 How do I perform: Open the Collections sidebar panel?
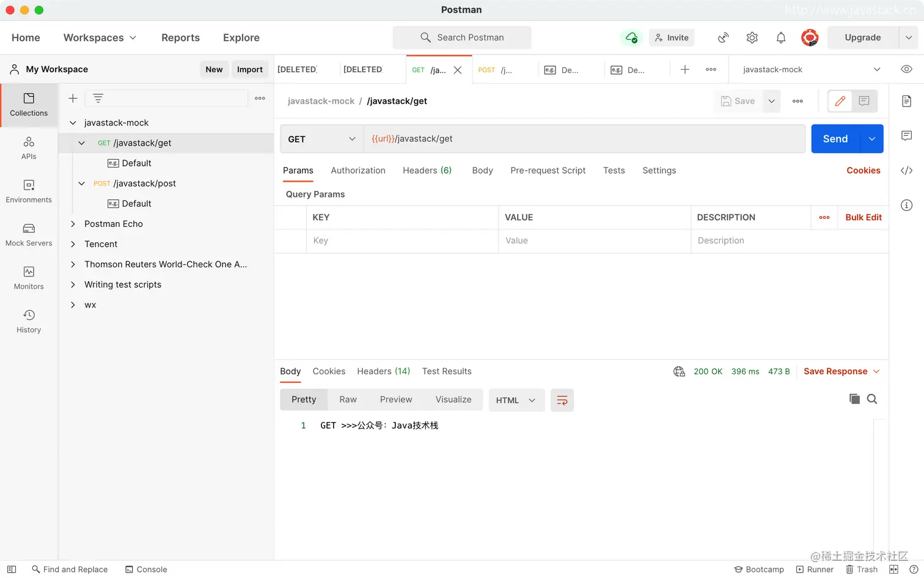click(29, 105)
